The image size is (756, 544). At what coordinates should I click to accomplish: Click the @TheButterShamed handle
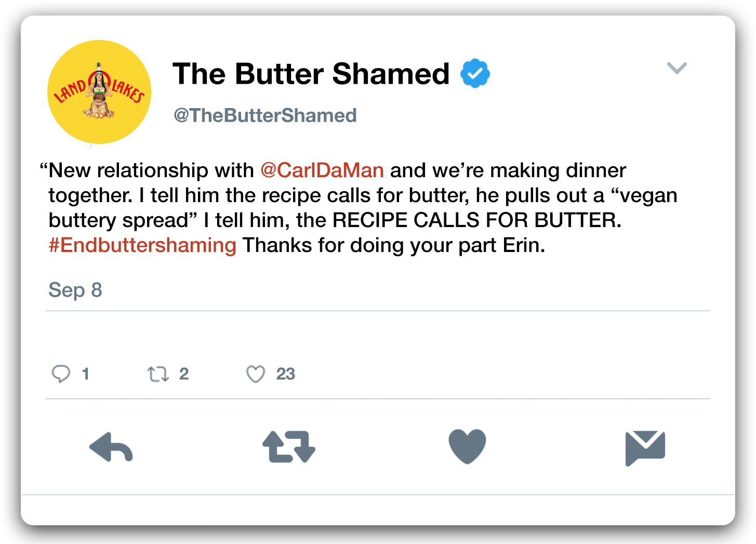pos(265,115)
